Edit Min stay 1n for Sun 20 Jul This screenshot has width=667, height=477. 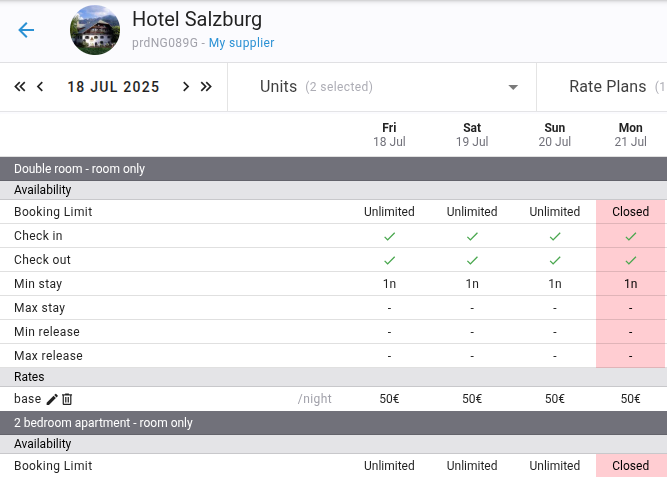click(x=555, y=284)
